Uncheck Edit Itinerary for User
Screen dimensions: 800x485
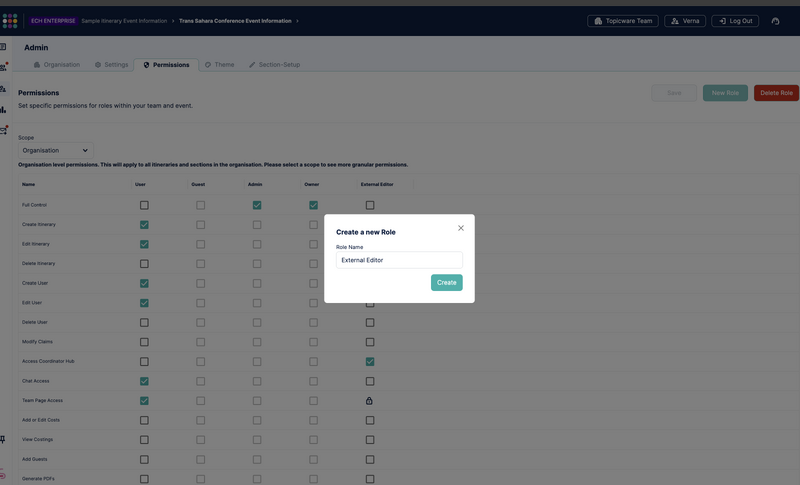click(x=144, y=244)
